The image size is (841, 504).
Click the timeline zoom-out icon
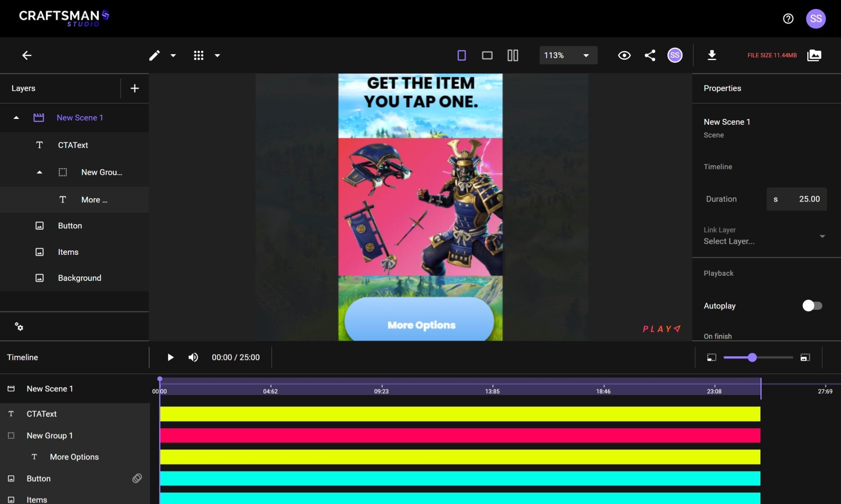(x=711, y=357)
